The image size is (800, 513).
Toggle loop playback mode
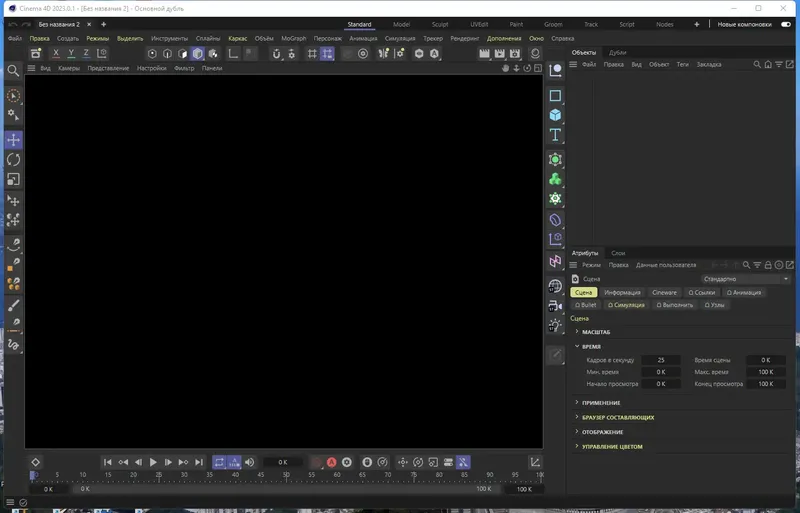[x=219, y=462]
